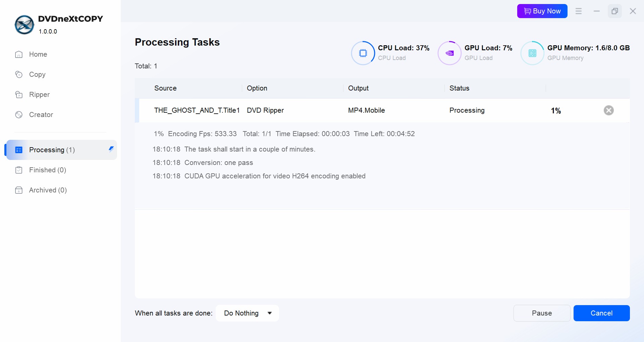This screenshot has height=342, width=644.
Task: Cancel all processing tasks
Action: pos(601,313)
